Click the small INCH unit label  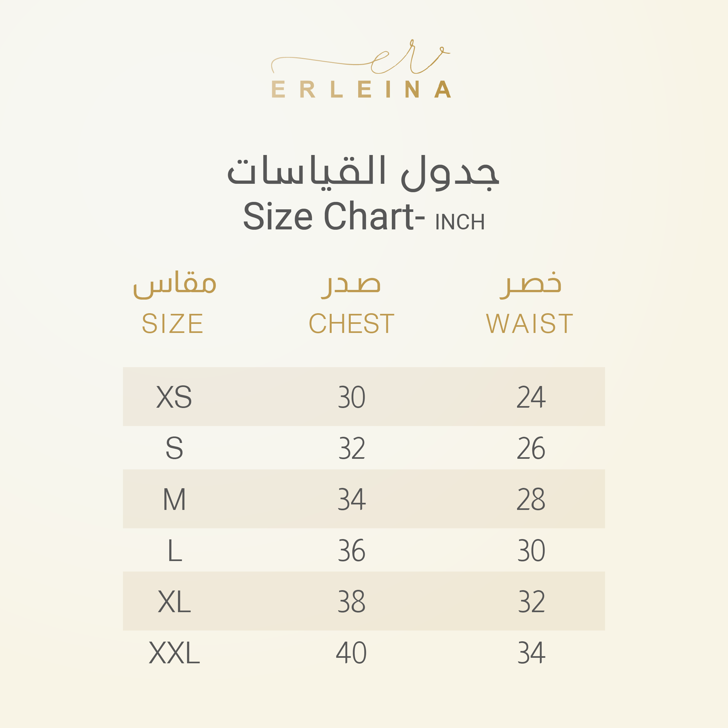[460, 222]
